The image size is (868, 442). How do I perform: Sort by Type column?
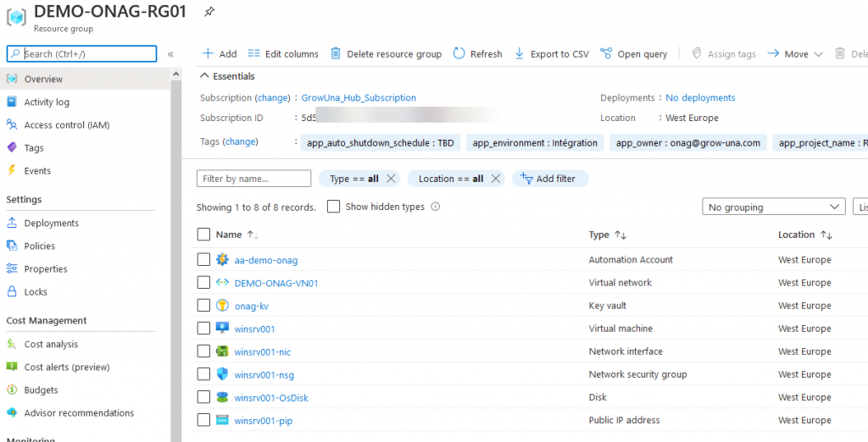(607, 235)
